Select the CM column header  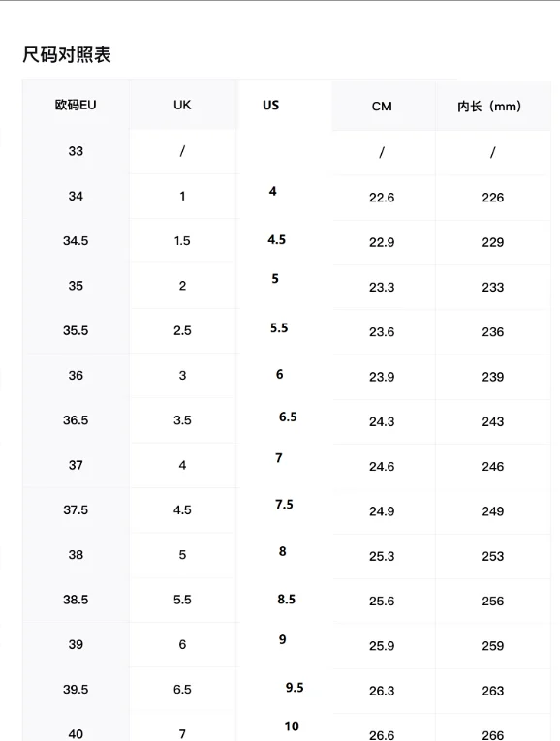(x=382, y=107)
